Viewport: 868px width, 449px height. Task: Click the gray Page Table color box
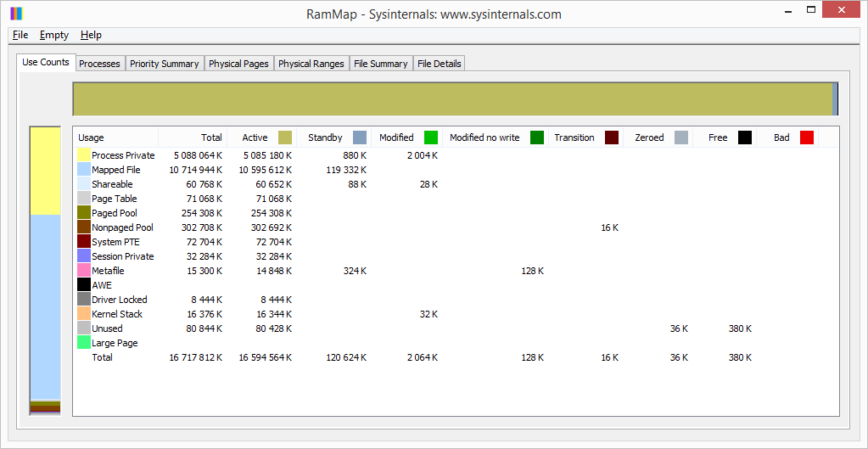(84, 199)
